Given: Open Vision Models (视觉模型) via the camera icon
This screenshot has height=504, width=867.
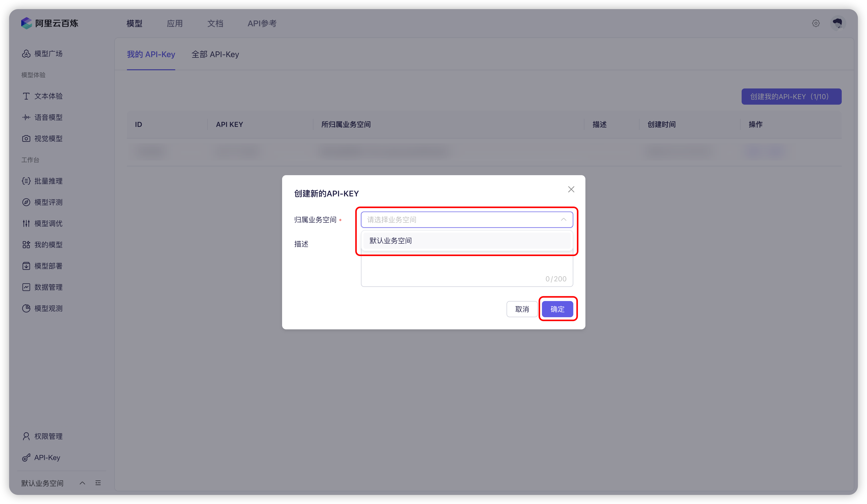Looking at the screenshot, I should [26, 139].
